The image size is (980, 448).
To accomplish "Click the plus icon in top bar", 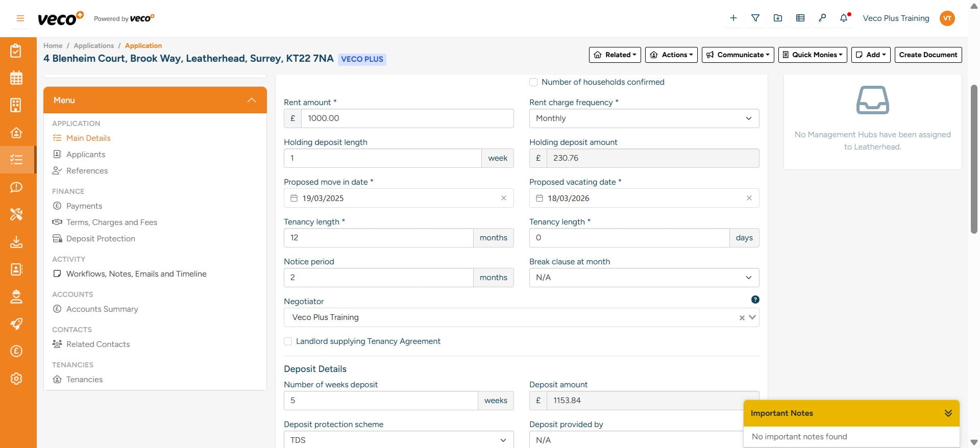I will pos(733,18).
